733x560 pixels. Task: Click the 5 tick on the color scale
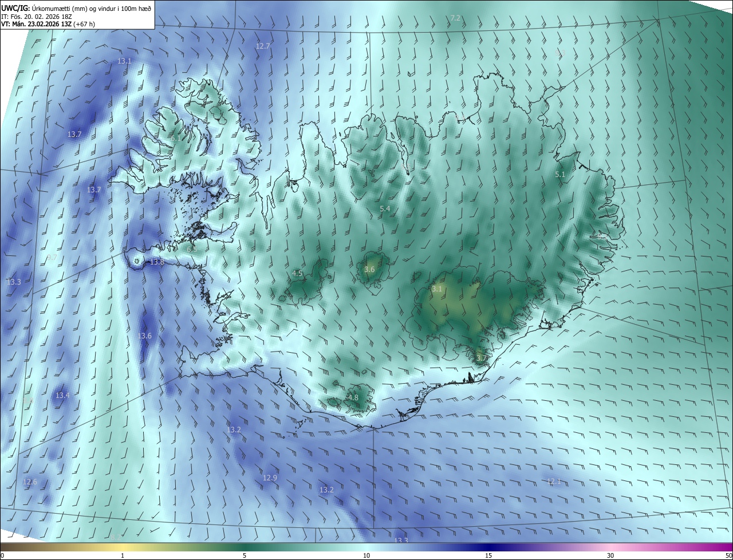click(245, 556)
